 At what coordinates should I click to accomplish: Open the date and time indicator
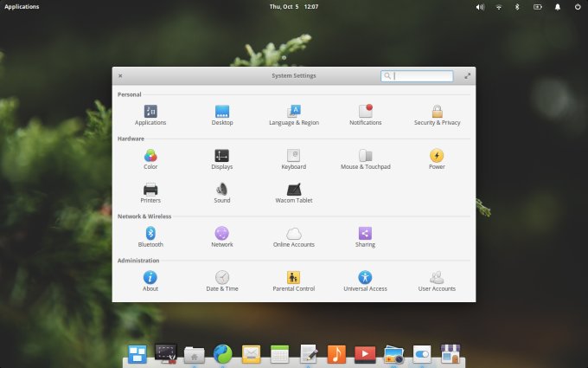(294, 6)
